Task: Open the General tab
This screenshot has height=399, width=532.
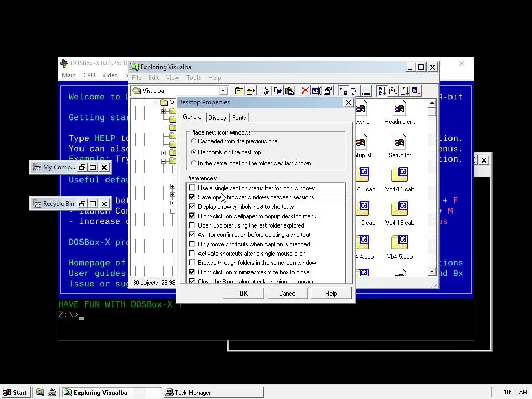Action: coord(193,117)
